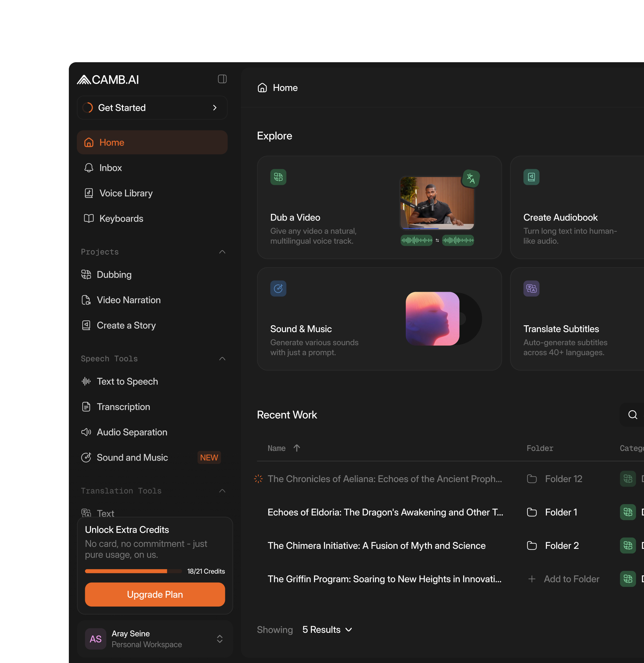Click the Upgrade Plan button
The image size is (644, 663).
click(x=155, y=594)
